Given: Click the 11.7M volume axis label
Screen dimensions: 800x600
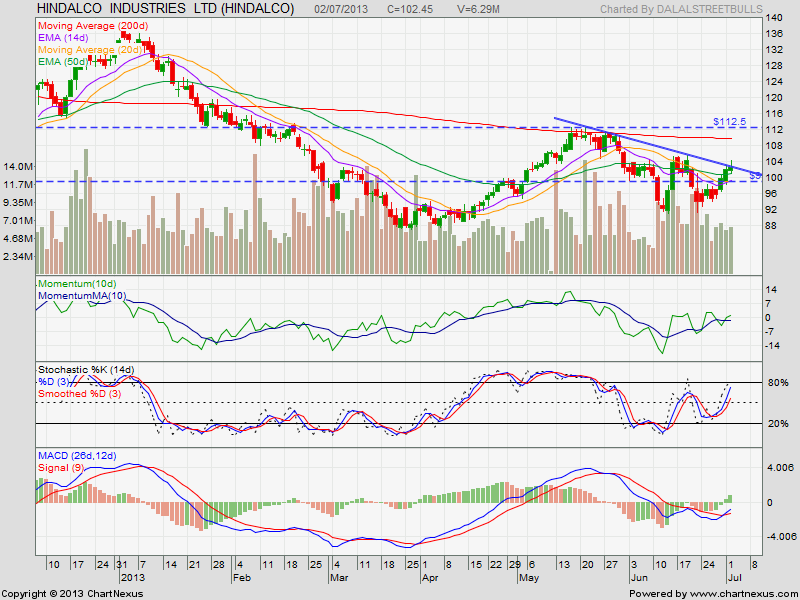Looking at the screenshot, I should 18,184.
